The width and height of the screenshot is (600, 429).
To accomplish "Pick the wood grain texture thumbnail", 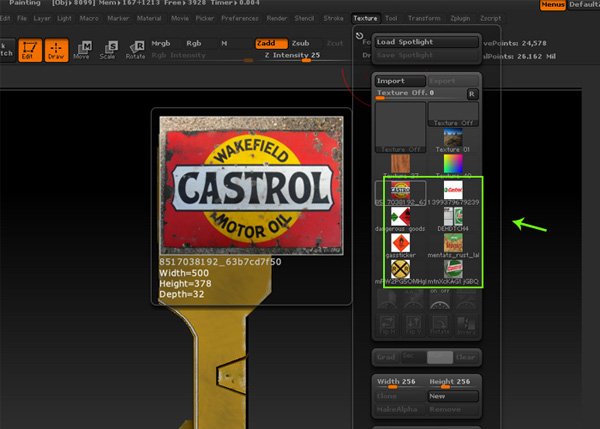I will pos(400,164).
